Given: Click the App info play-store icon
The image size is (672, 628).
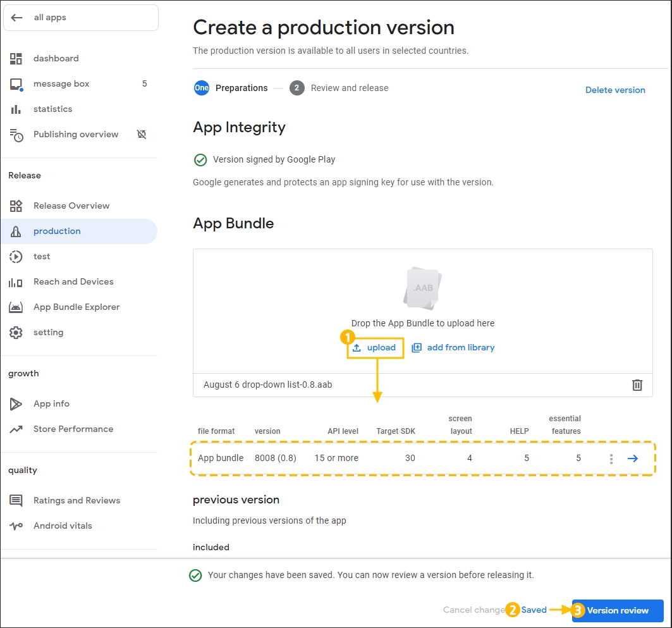Looking at the screenshot, I should [16, 404].
